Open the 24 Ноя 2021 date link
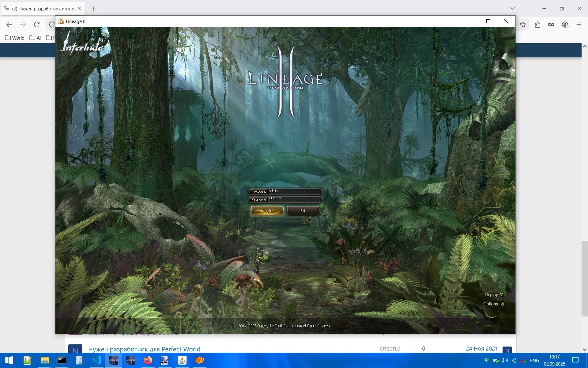 pyautogui.click(x=482, y=348)
